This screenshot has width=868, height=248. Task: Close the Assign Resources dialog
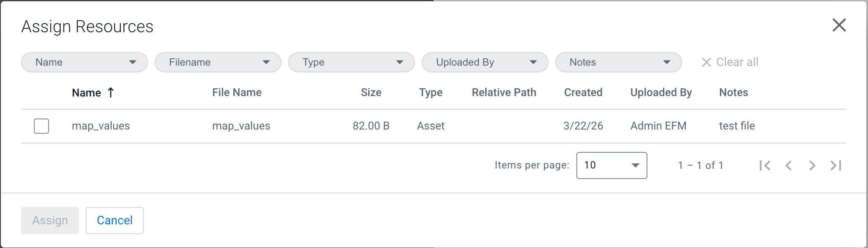coord(839,25)
